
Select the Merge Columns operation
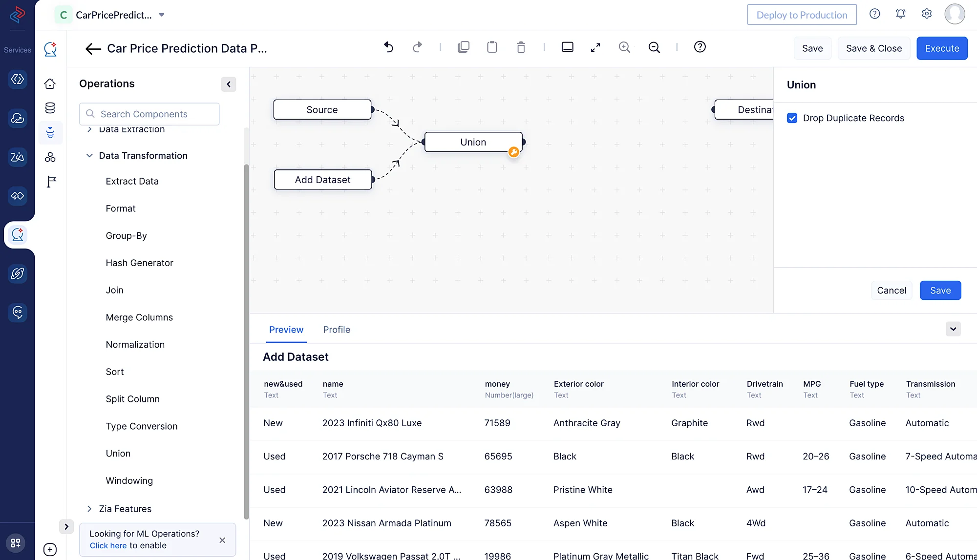(139, 317)
